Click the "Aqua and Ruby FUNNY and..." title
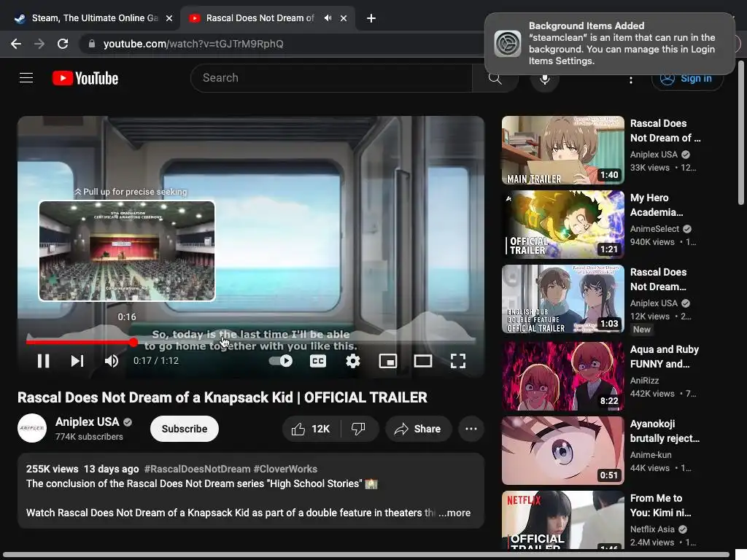Screen dimensions: 747x560 [665, 357]
